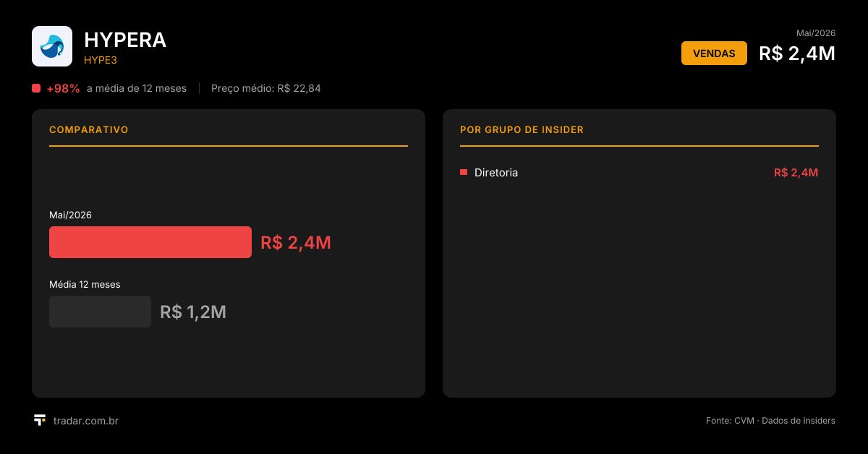868x454 pixels.
Task: Click the +98% percentage value
Action: [x=63, y=88]
